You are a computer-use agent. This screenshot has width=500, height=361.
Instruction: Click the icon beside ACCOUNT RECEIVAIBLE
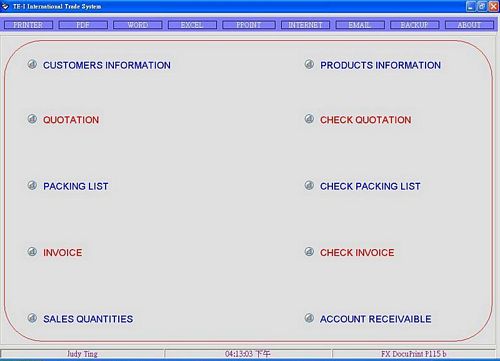point(309,318)
